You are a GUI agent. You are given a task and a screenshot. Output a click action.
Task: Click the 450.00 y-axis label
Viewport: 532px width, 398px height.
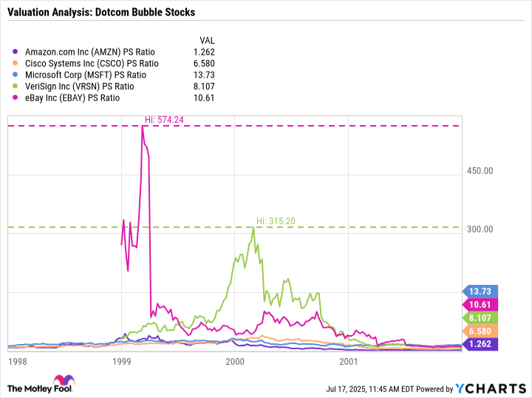click(x=480, y=171)
